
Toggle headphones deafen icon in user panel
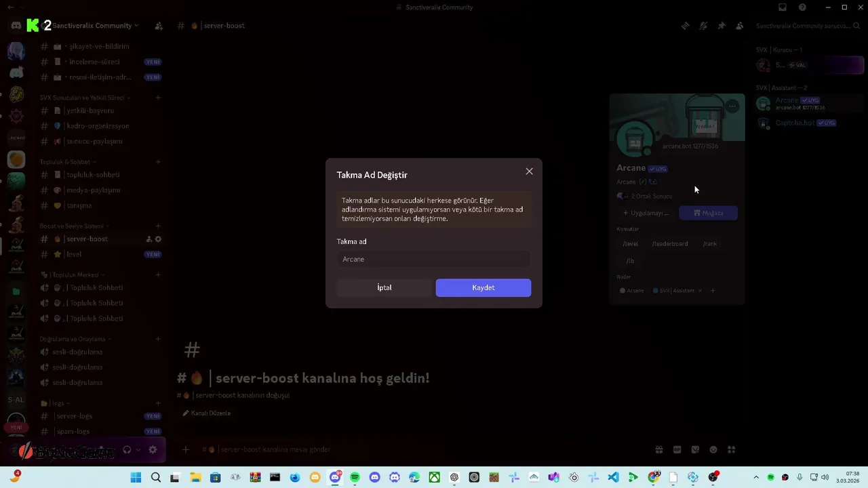coord(127,449)
